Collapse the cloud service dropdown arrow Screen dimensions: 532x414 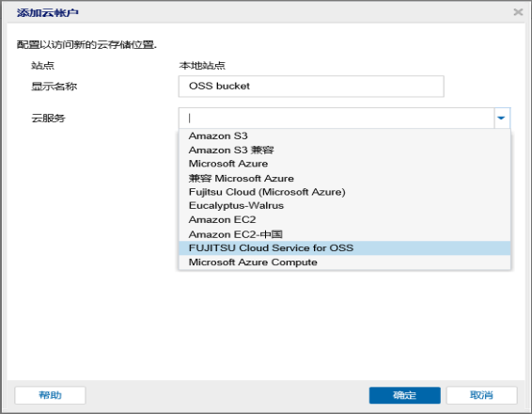(502, 118)
